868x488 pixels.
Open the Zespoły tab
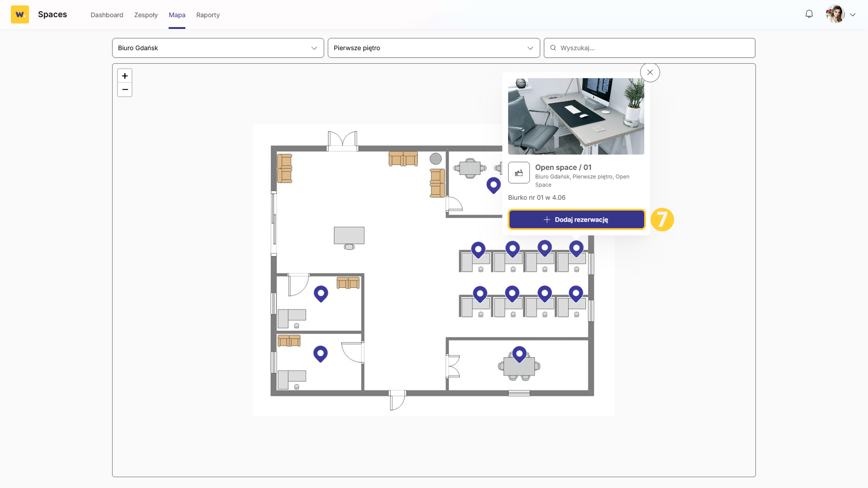click(146, 15)
